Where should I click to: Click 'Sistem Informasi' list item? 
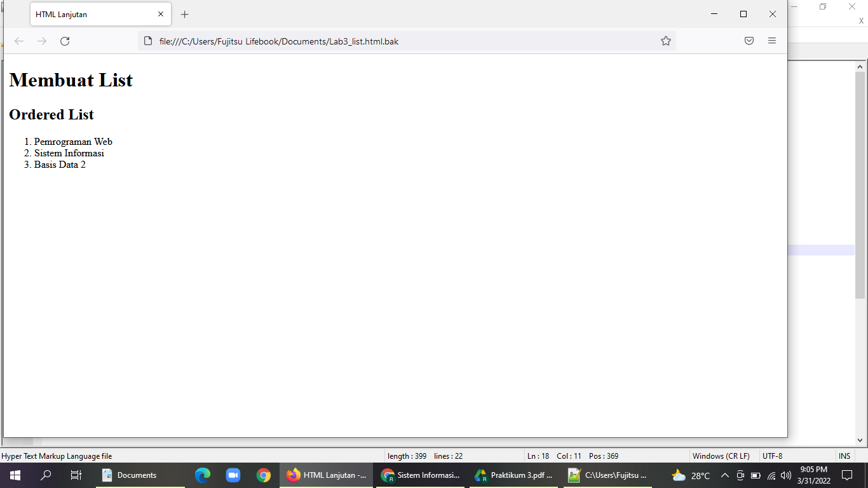point(69,153)
